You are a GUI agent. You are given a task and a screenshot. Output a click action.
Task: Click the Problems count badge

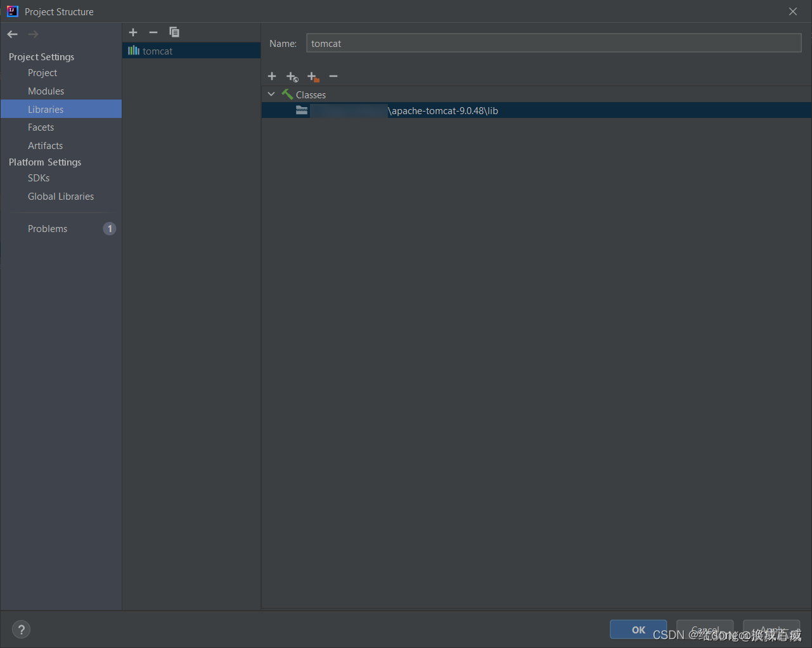[x=110, y=229]
